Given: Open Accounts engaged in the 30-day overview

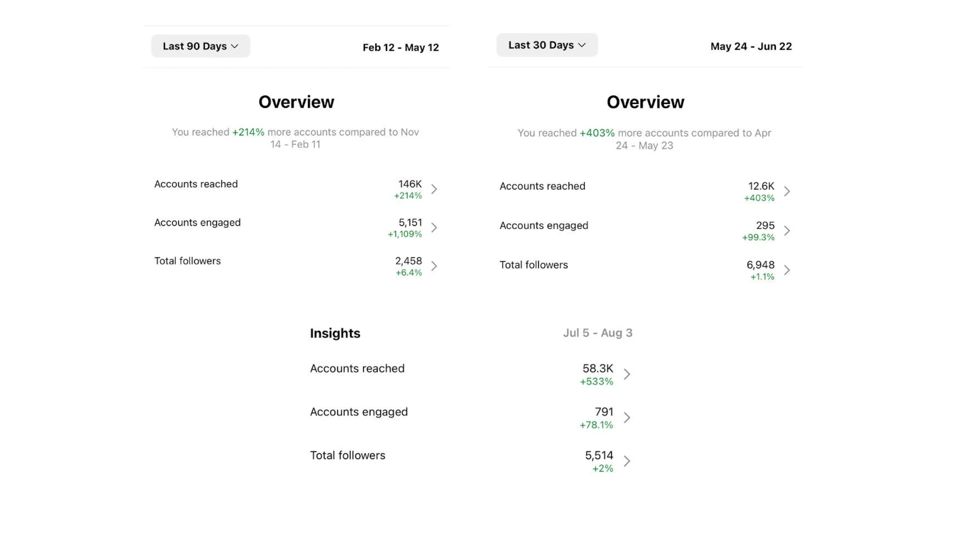Looking at the screenshot, I should (544, 225).
